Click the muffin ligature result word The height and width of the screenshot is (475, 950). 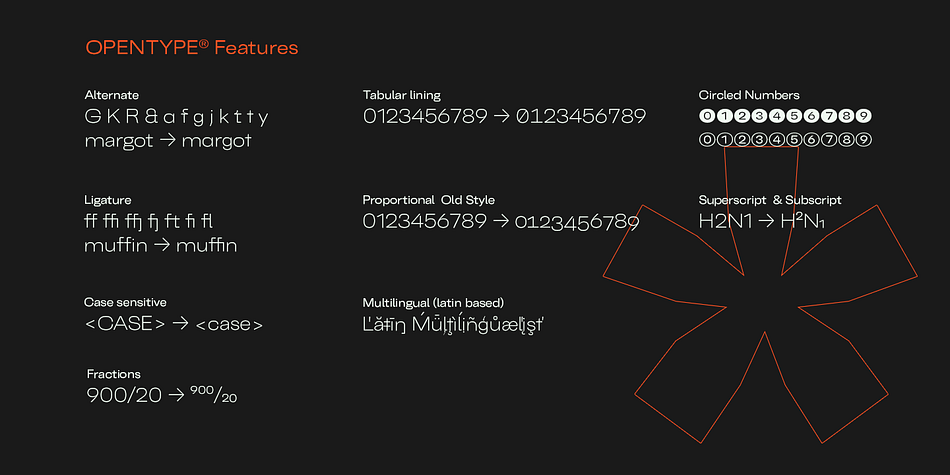pyautogui.click(x=207, y=246)
